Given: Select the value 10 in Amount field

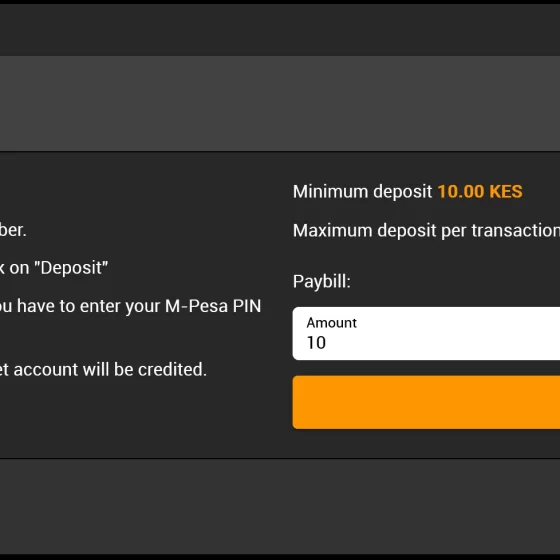Looking at the screenshot, I should point(316,343).
